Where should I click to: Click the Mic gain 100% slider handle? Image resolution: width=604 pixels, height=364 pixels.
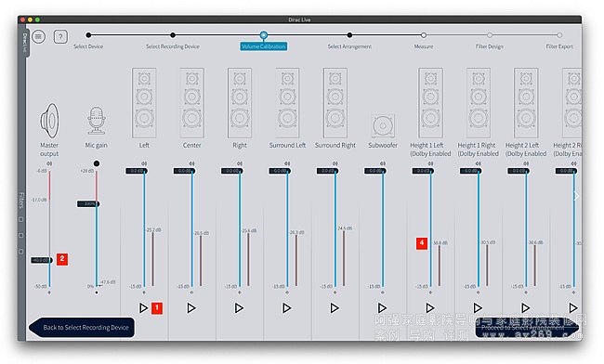tap(88, 204)
